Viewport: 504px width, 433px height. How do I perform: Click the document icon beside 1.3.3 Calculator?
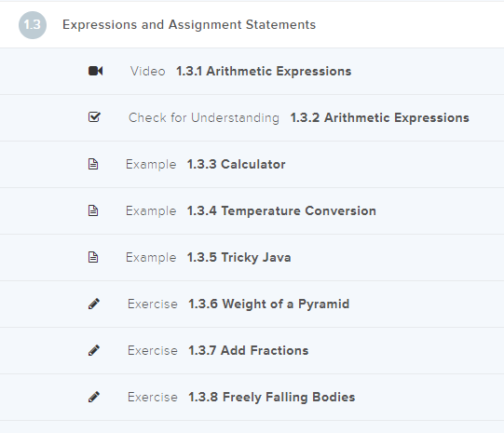[x=93, y=164]
